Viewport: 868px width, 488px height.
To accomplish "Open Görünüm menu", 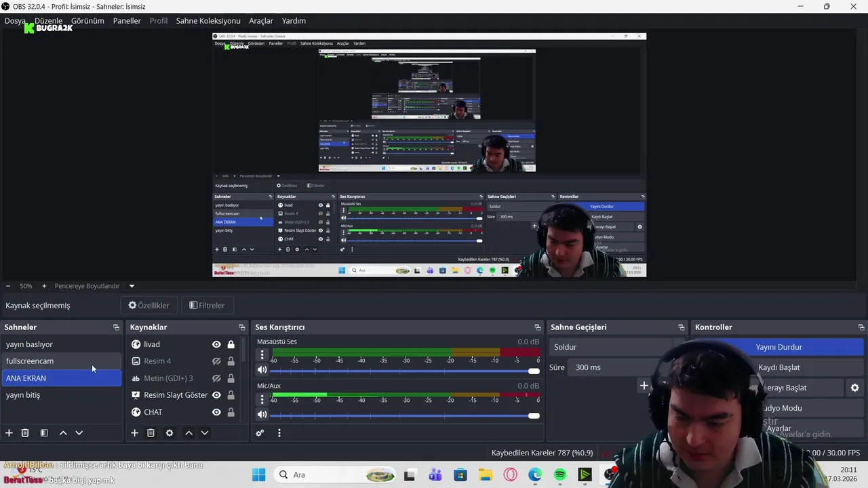I will click(x=88, y=21).
